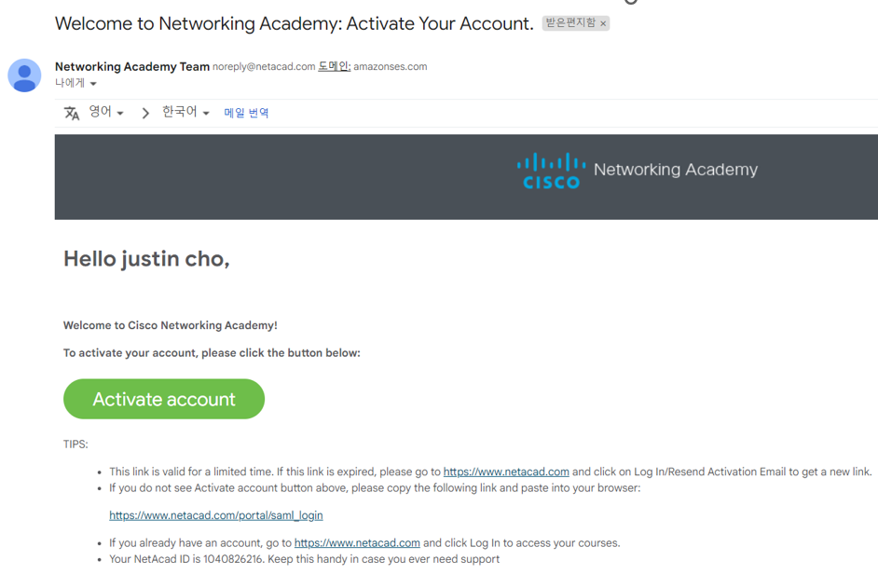Click the 받은편지함 label chip
The image size is (878, 588).
tap(570, 23)
